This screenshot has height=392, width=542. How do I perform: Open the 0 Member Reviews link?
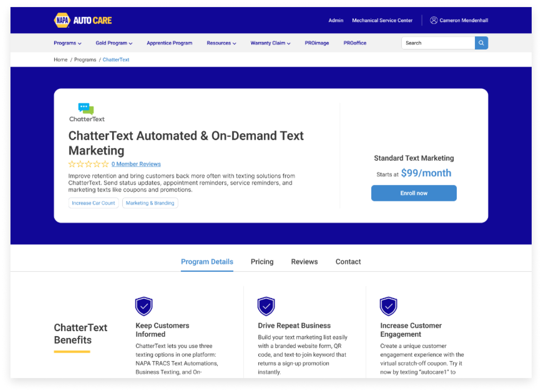136,164
